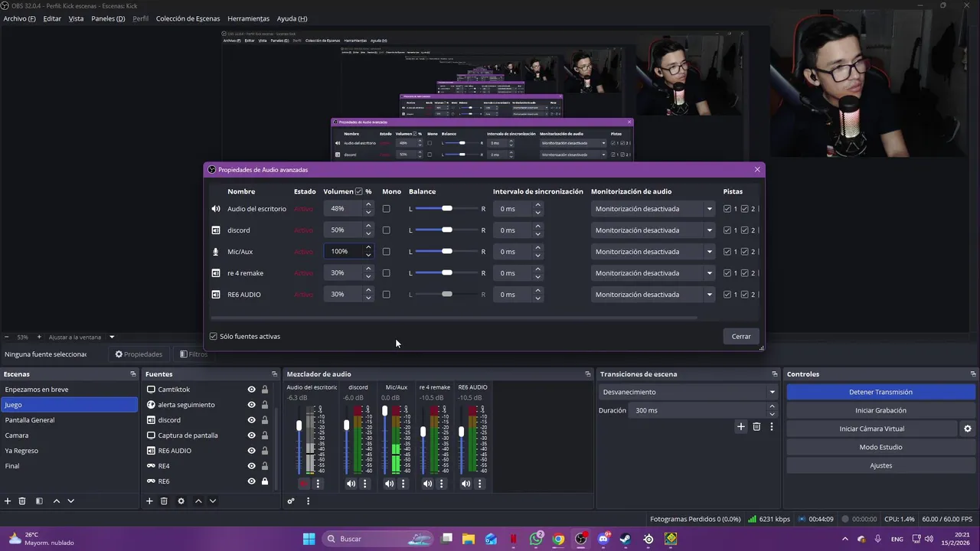Open the Windows Start menu
Screen dimensions: 980x551
[309, 539]
